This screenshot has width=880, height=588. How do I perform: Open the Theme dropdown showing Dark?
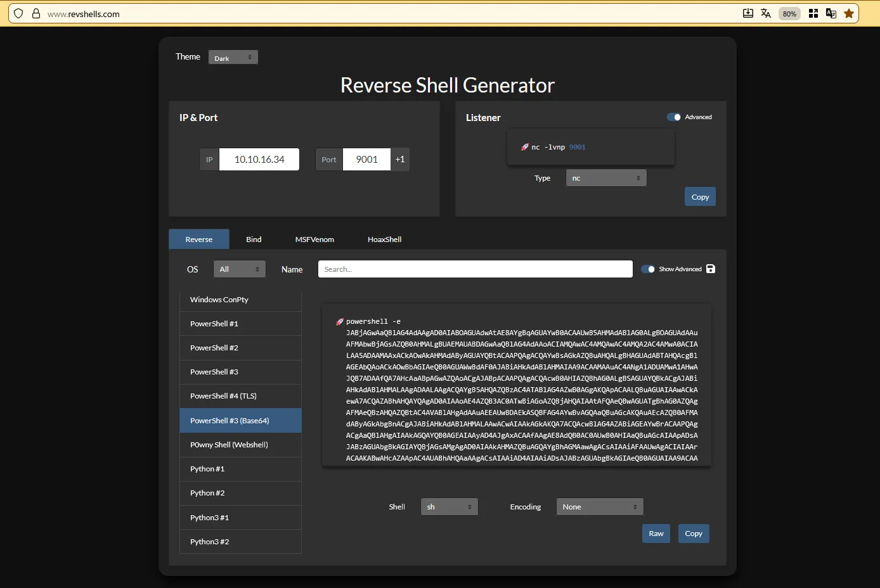[233, 58]
